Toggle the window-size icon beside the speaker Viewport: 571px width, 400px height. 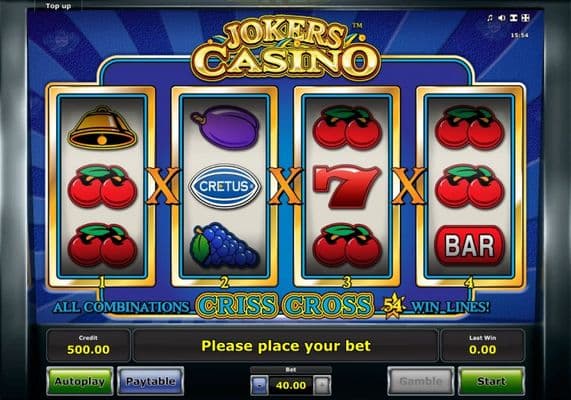point(513,17)
